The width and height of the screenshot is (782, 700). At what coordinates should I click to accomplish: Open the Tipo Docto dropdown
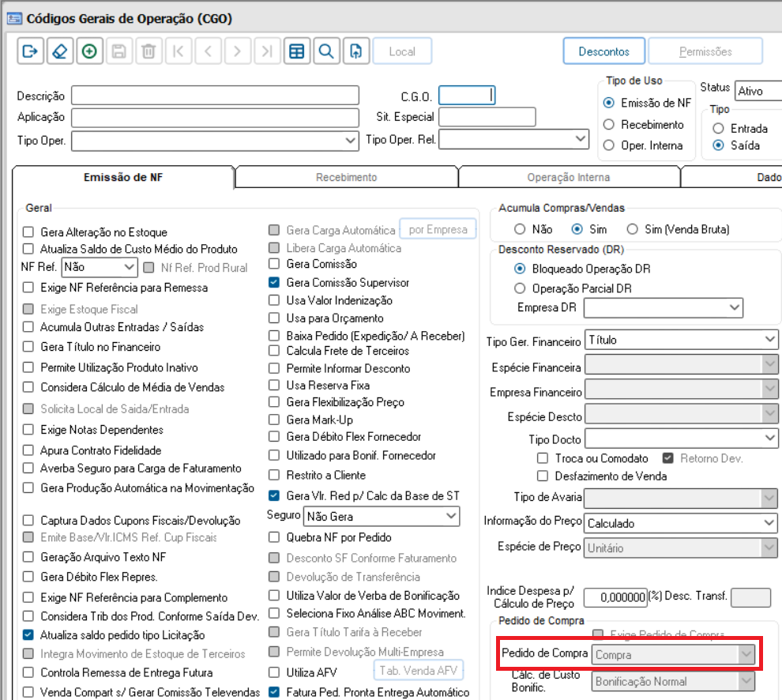point(681,438)
